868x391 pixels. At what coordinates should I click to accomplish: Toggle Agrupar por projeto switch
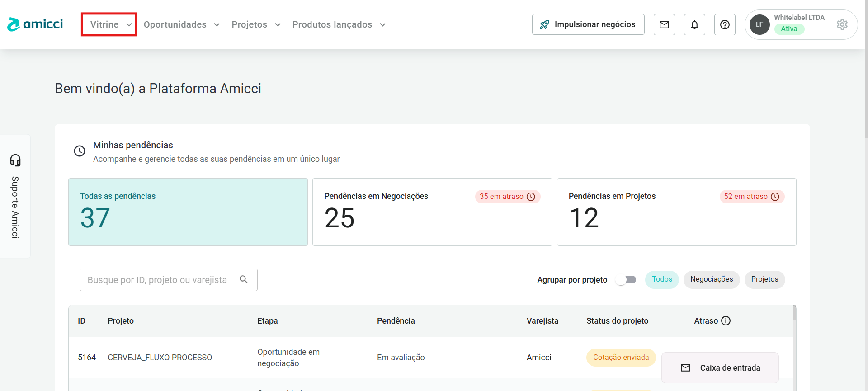626,280
